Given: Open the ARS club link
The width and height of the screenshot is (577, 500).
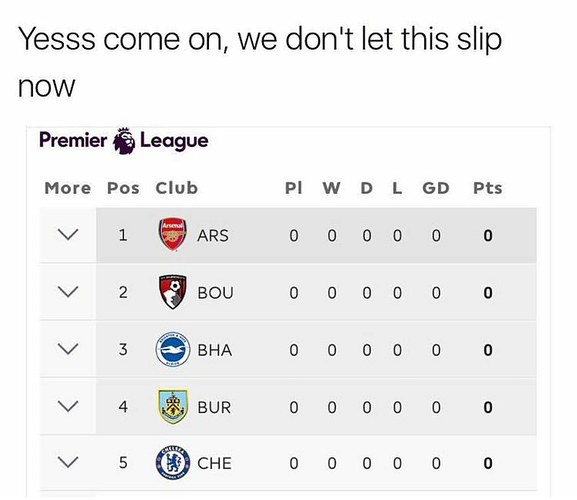Looking at the screenshot, I should [x=213, y=235].
